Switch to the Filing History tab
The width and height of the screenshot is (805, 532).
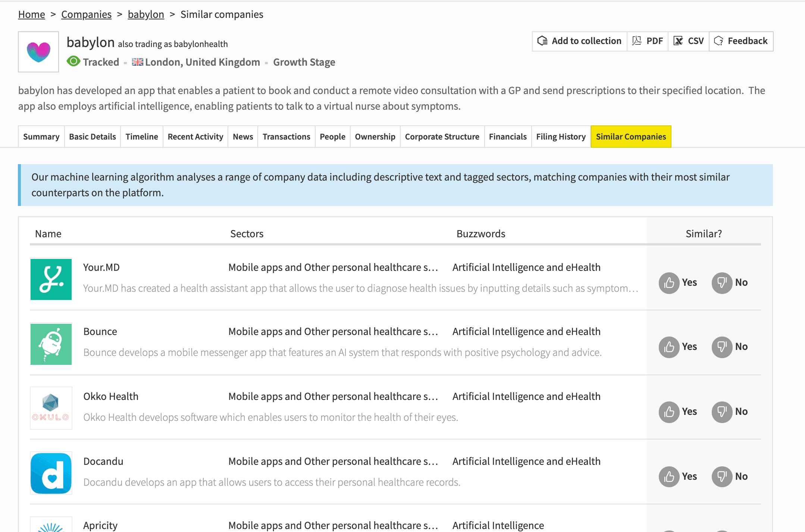[x=561, y=137]
